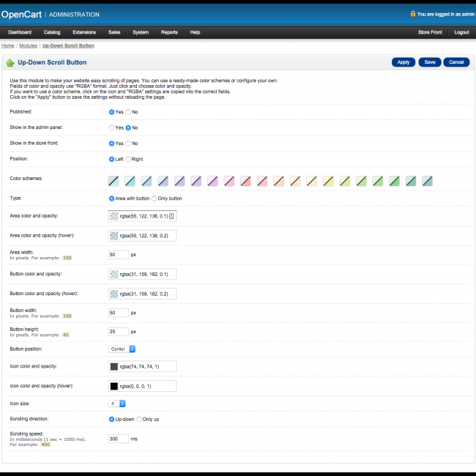Open the Extensions menu
This screenshot has height=476, width=476.
click(84, 32)
